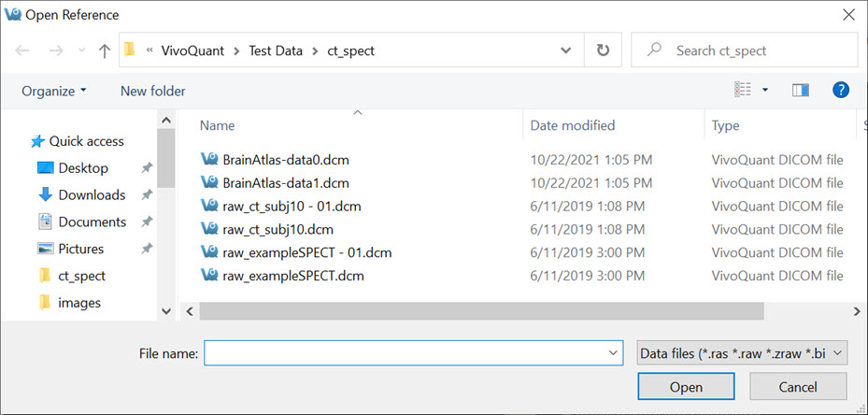Open the Downloads quick access folder
The width and height of the screenshot is (868, 415).
[92, 195]
